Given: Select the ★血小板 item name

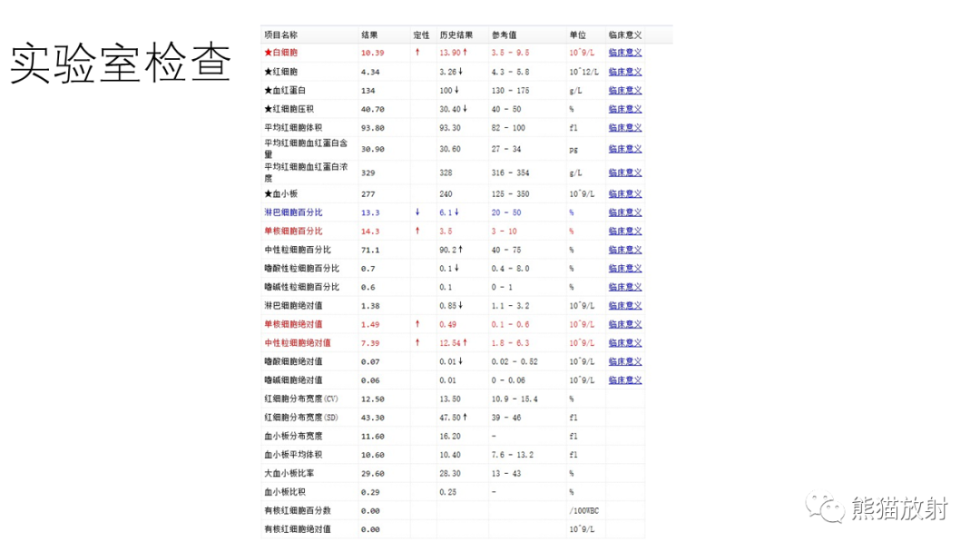Looking at the screenshot, I should tap(280, 193).
